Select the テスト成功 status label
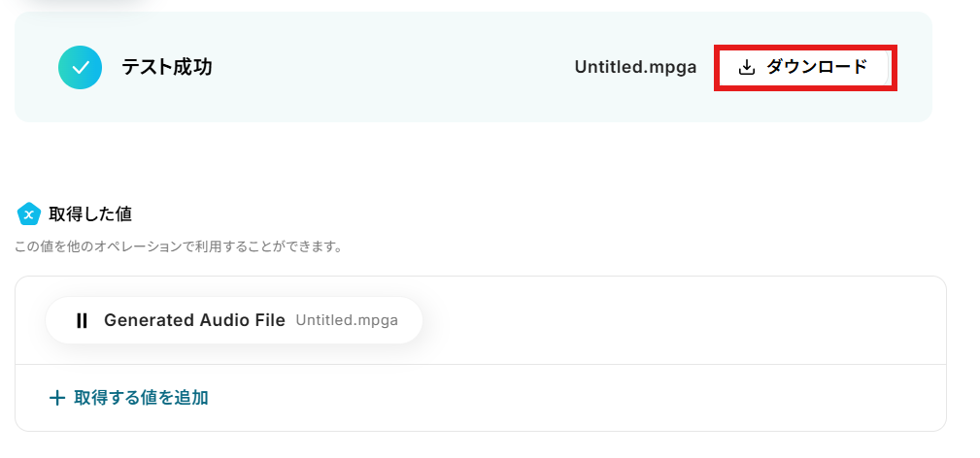Screen dimensions: 980x458 point(167,67)
